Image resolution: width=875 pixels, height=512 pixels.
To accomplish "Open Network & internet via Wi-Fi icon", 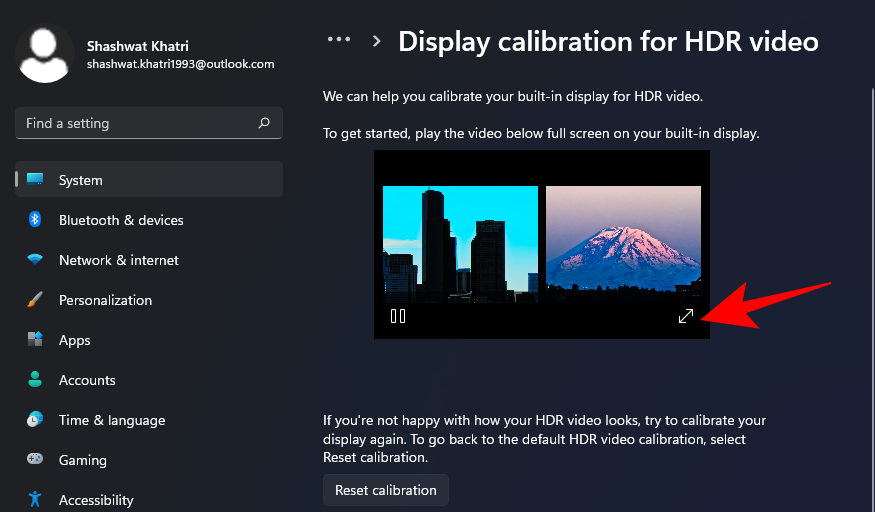I will [35, 260].
